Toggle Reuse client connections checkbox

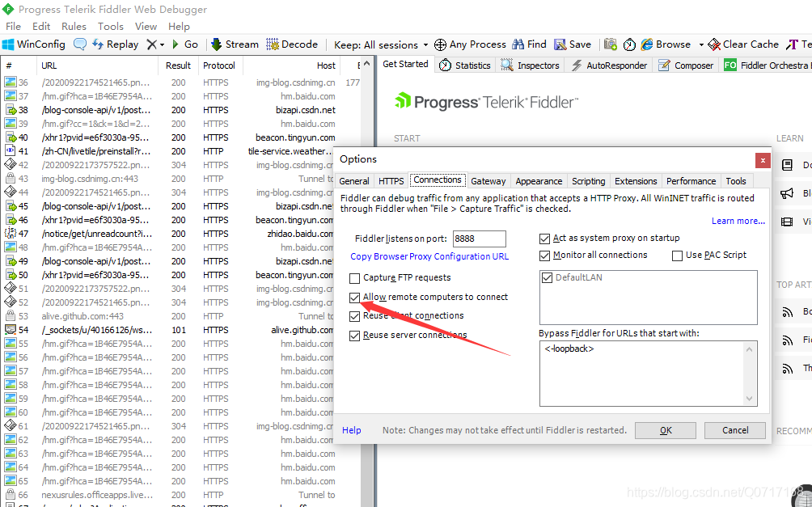click(355, 316)
